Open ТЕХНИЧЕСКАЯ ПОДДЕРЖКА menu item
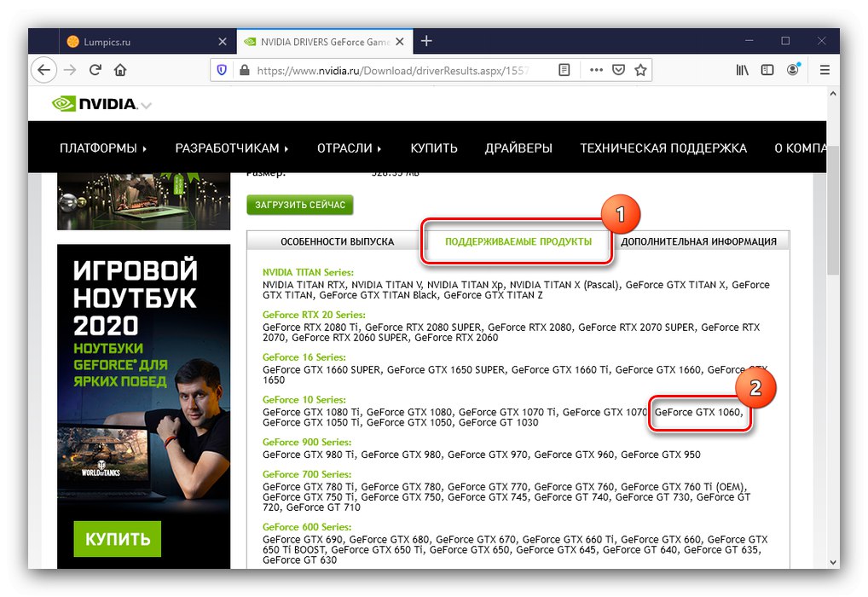 pyautogui.click(x=663, y=148)
